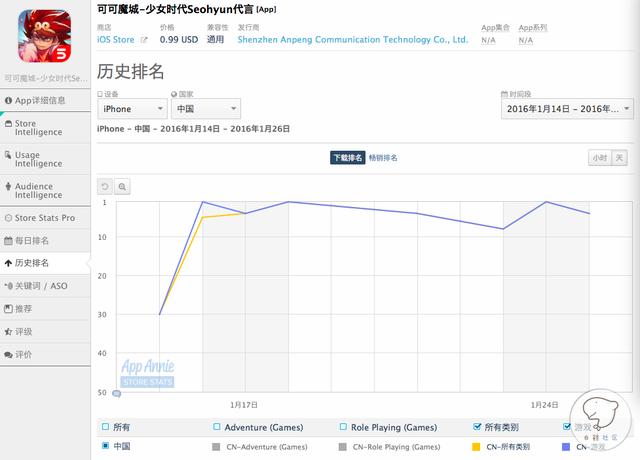
Task: Check the Role Playing (Games) checkbox
Action: coord(344,426)
